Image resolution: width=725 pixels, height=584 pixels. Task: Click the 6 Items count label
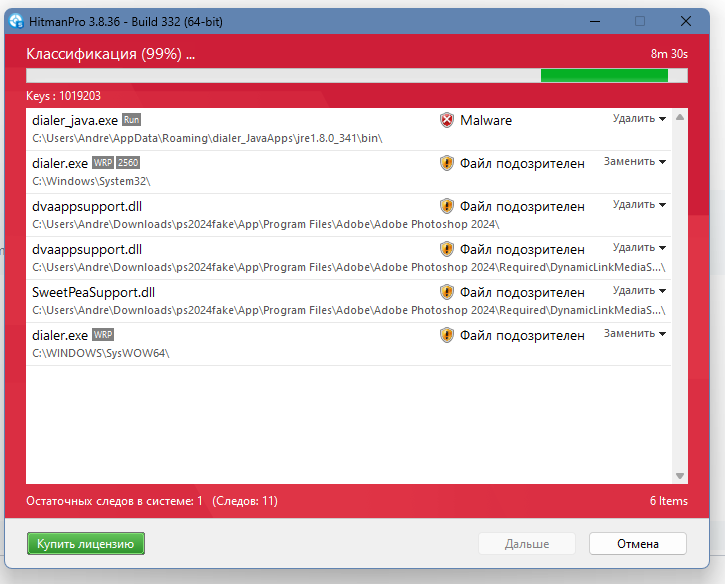pos(669,501)
